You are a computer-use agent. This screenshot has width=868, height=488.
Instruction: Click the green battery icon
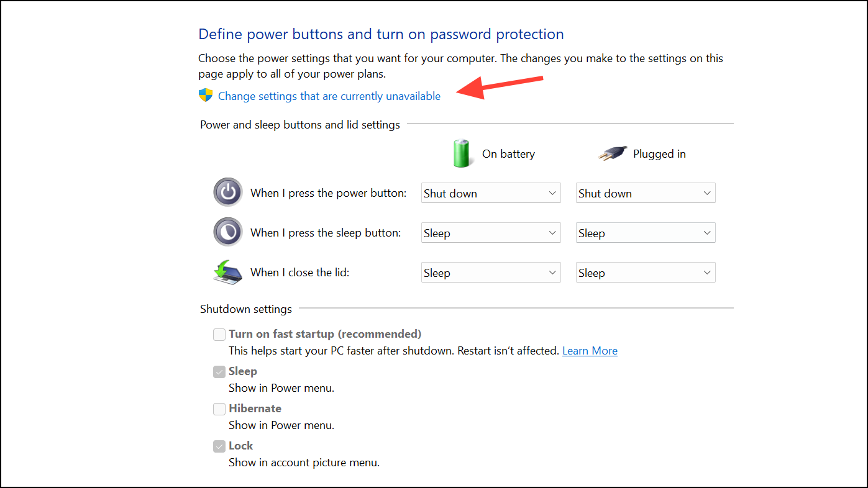tap(462, 153)
